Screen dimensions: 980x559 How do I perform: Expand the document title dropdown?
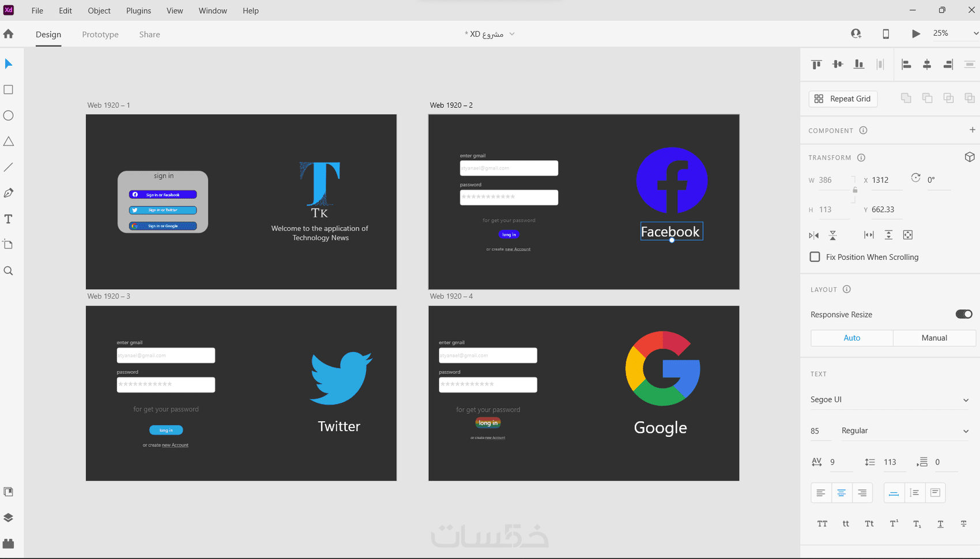[x=512, y=34]
